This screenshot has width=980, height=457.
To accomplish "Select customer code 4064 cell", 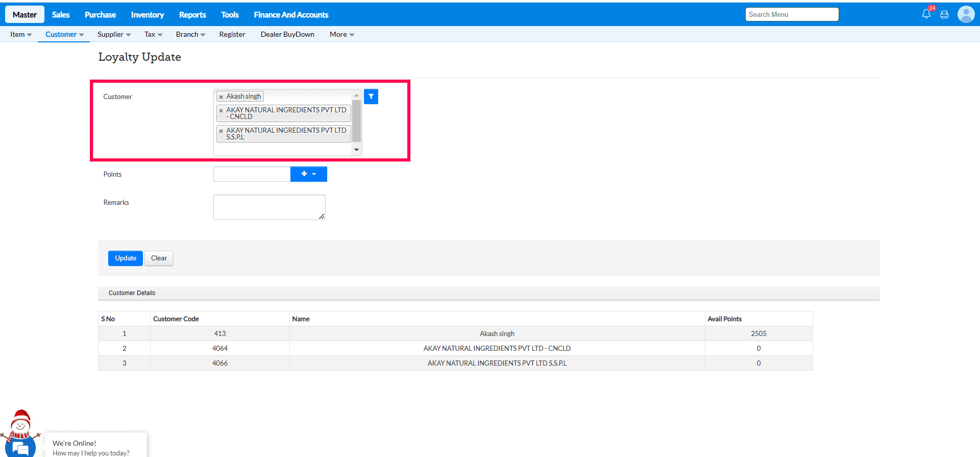I will pos(220,348).
